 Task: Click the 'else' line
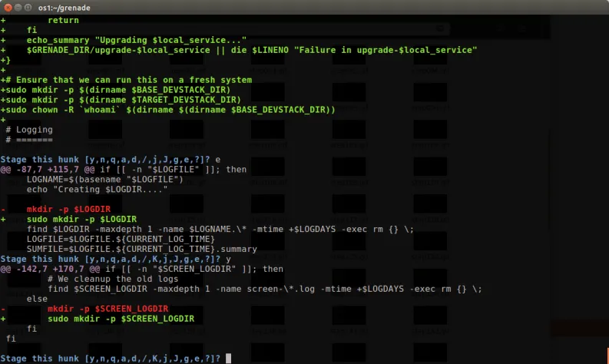tap(37, 299)
